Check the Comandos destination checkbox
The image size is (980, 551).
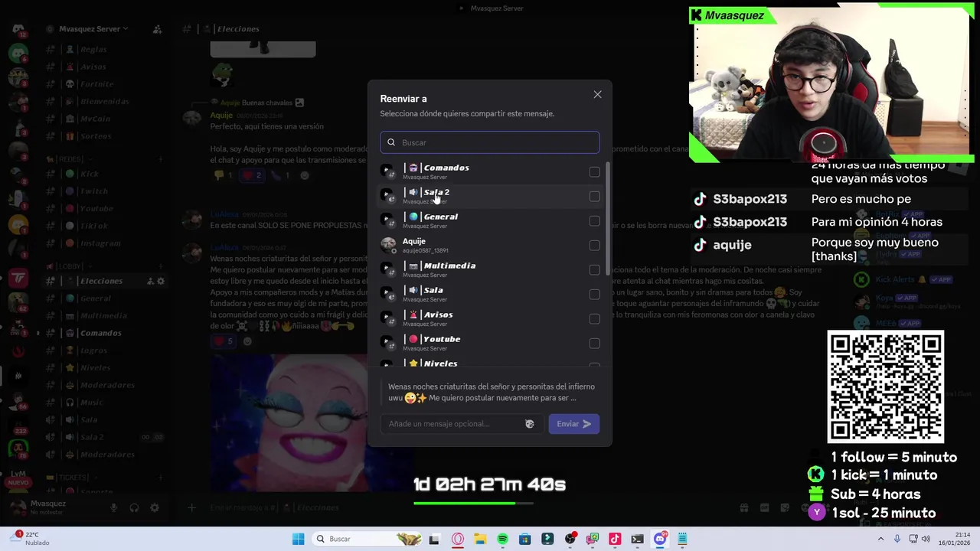[594, 172]
